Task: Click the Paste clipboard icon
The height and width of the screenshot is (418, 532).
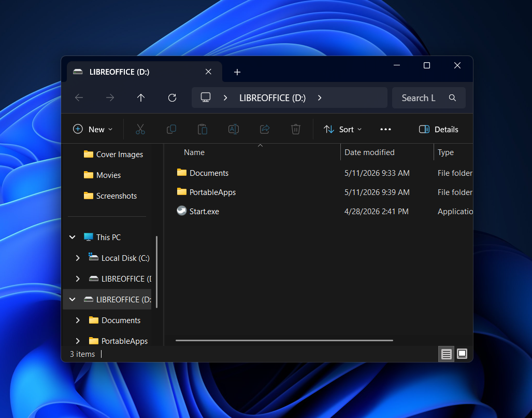Action: point(203,129)
